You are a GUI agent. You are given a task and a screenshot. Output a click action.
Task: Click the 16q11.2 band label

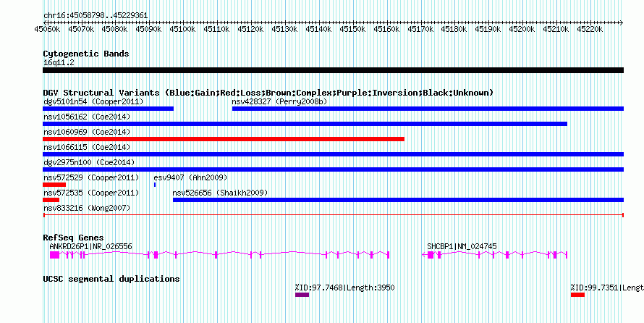tap(59, 63)
